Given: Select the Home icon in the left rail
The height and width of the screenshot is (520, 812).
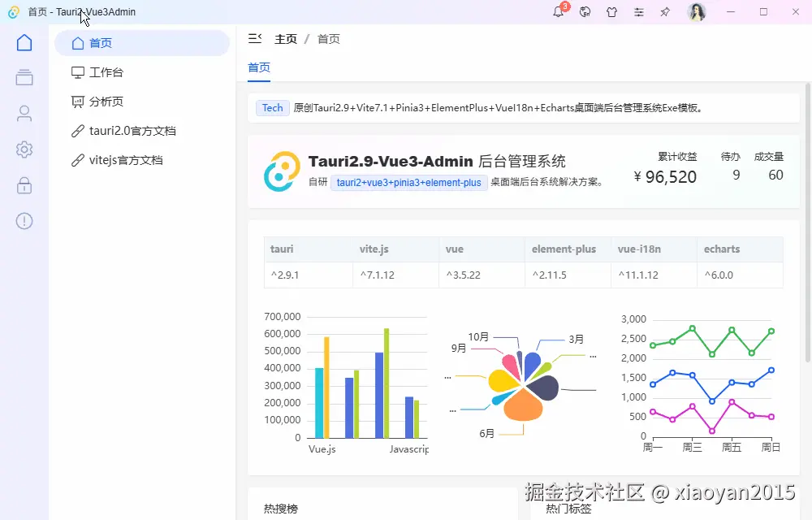Looking at the screenshot, I should 24,42.
